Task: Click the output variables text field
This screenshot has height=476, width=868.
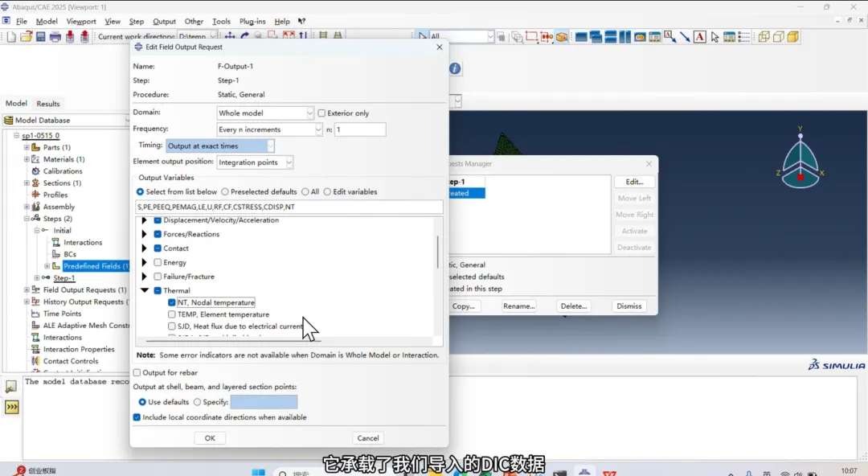Action: (x=289, y=207)
